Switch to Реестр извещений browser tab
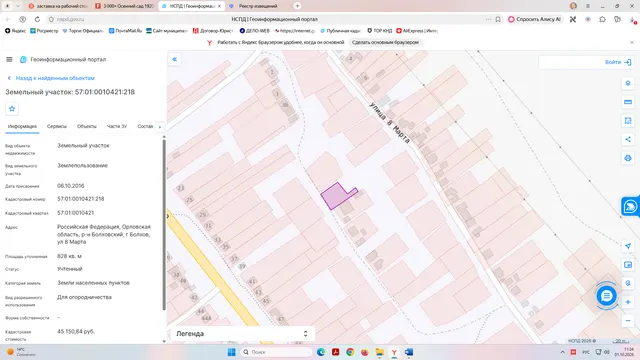Screen dimensions: 640x360 click(258, 6)
